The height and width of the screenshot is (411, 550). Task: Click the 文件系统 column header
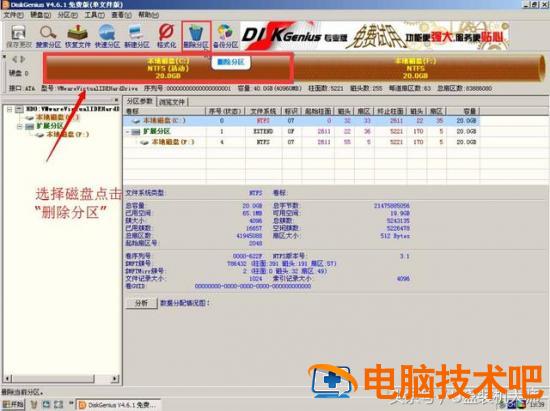coord(263,112)
